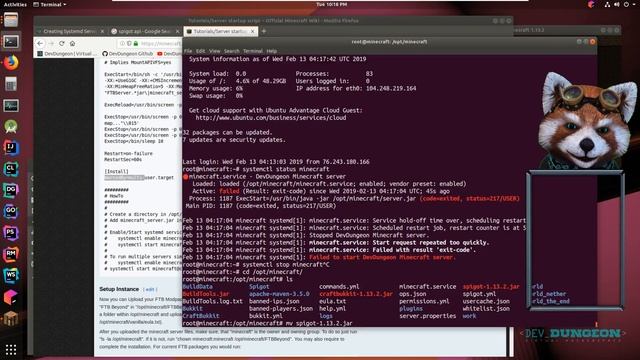Click Activities in the top bar
640x360 pixels.
(x=15, y=4)
